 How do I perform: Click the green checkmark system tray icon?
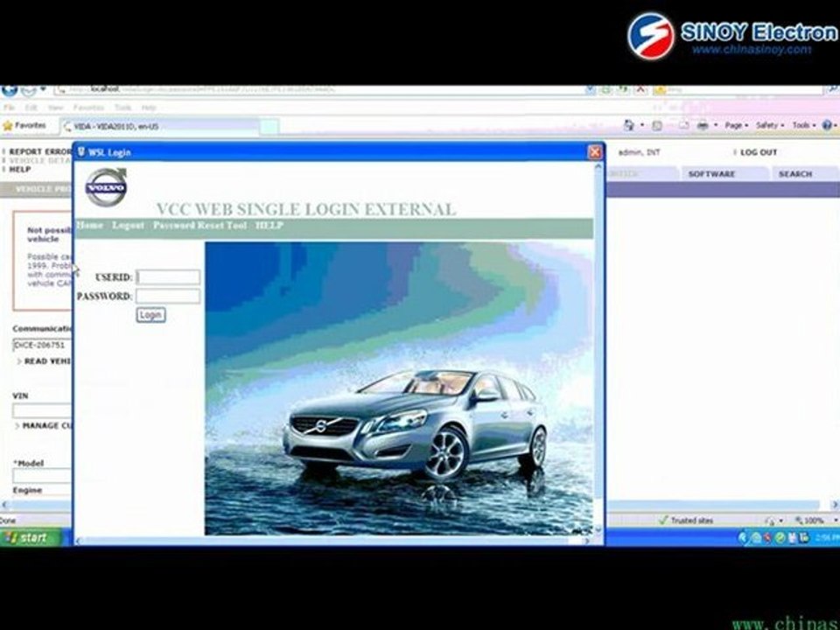[x=780, y=537]
